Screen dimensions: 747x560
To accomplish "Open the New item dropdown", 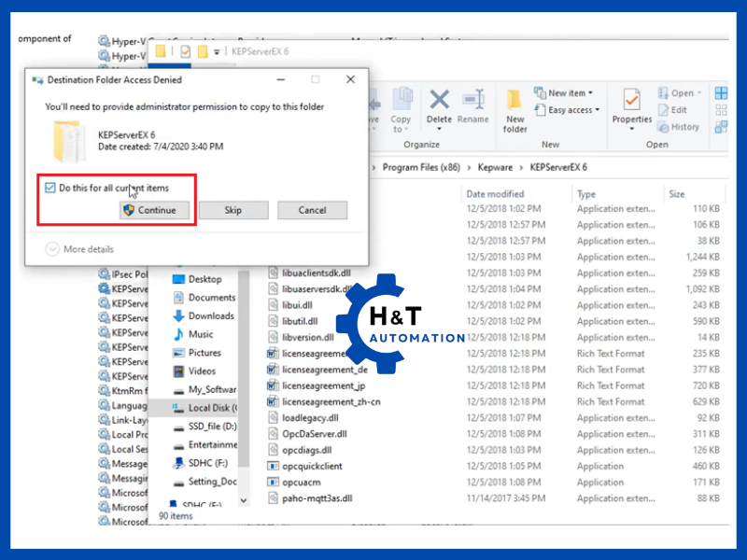I will tap(566, 93).
